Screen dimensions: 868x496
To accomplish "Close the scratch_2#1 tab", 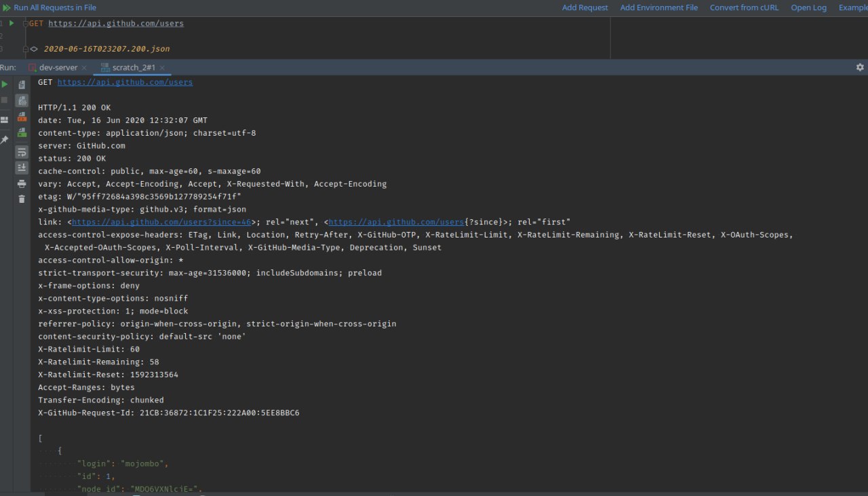I will 163,68.
